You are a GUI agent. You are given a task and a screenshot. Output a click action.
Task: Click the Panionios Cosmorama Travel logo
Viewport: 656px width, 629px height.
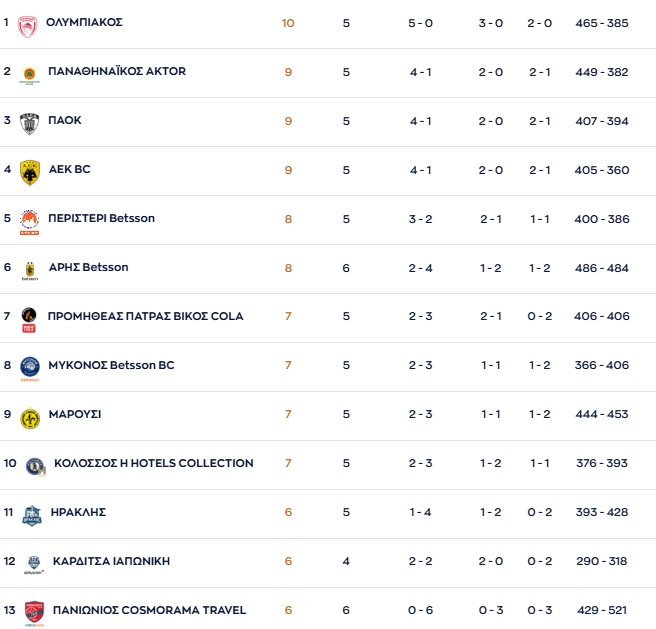click(34, 612)
